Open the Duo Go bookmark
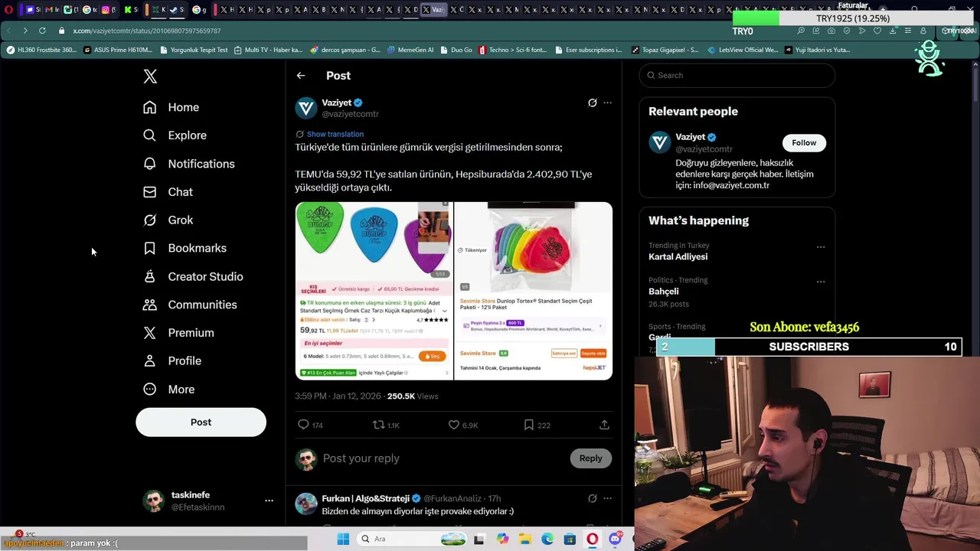This screenshot has height=551, width=980. pyautogui.click(x=456, y=50)
